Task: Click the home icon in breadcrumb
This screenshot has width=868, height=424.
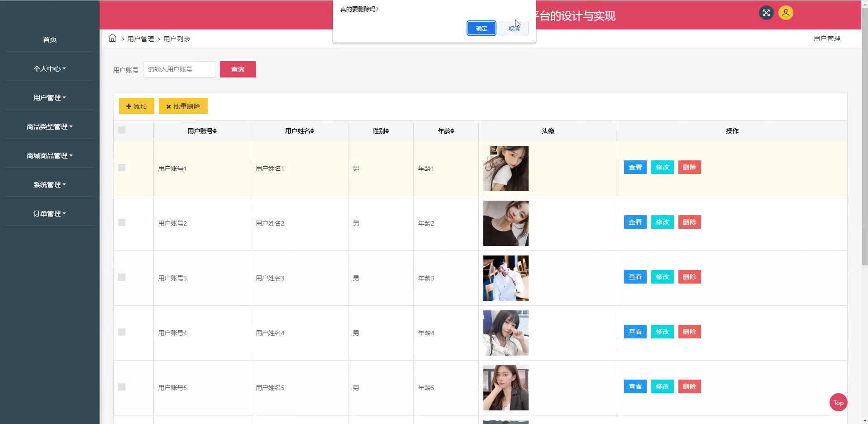Action: (112, 38)
